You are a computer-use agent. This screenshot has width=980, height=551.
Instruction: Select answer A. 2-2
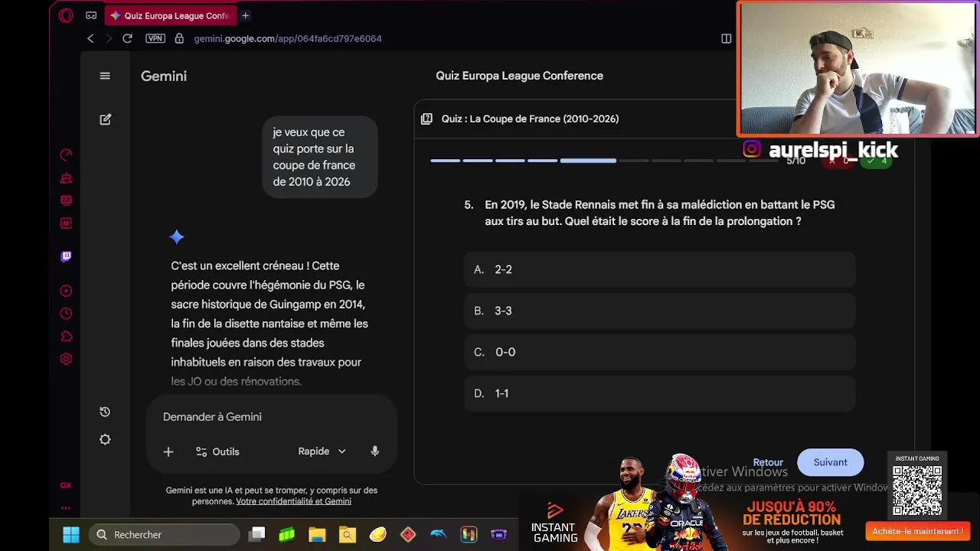[659, 269]
